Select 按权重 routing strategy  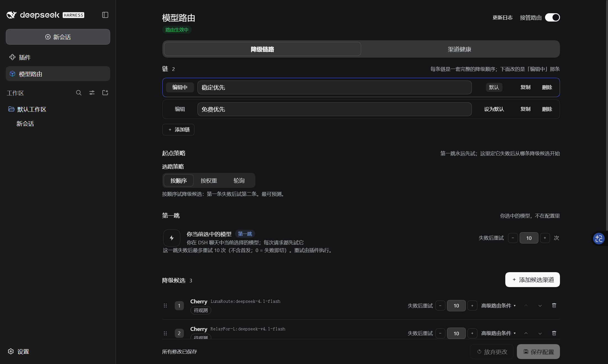tap(209, 181)
